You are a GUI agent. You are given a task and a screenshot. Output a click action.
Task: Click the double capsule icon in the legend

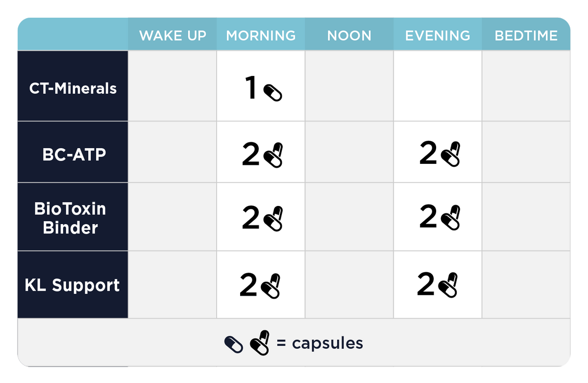point(260,343)
